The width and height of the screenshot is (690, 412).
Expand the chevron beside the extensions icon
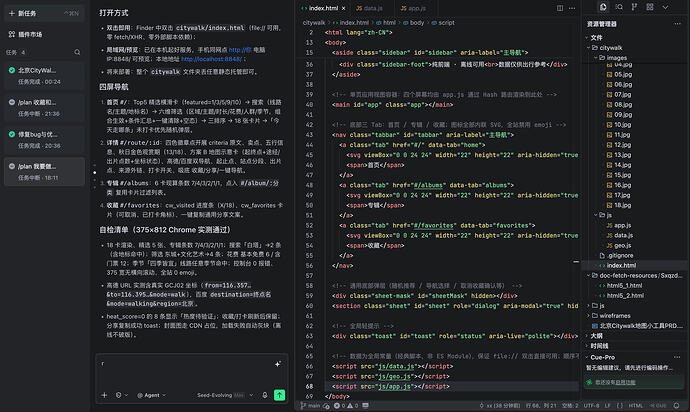665,7
